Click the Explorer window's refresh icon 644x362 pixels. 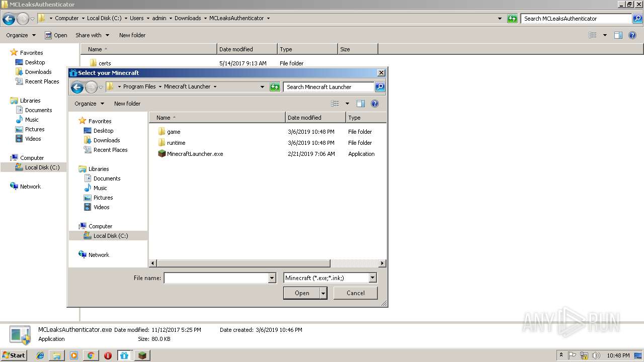[512, 19]
